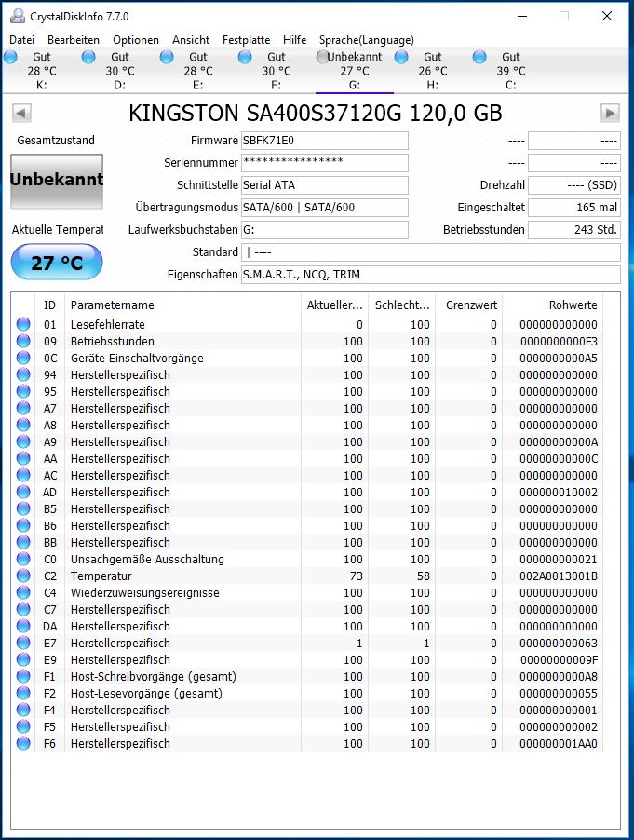634x840 pixels.
Task: Click status icon of row ID DA
Action: point(23,626)
